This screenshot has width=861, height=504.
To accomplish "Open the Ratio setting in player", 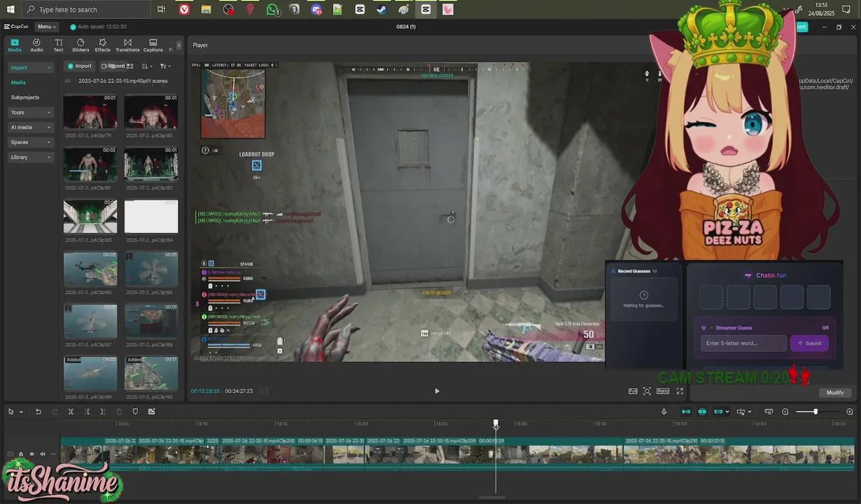I will [663, 391].
